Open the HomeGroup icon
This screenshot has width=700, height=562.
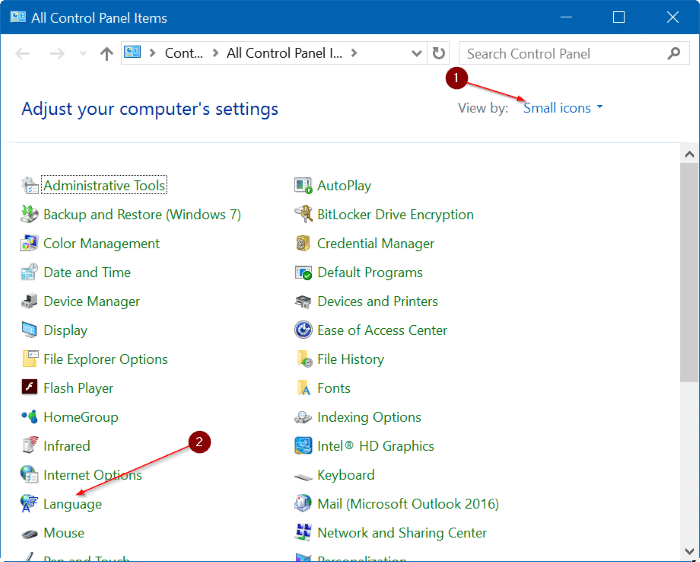point(30,417)
